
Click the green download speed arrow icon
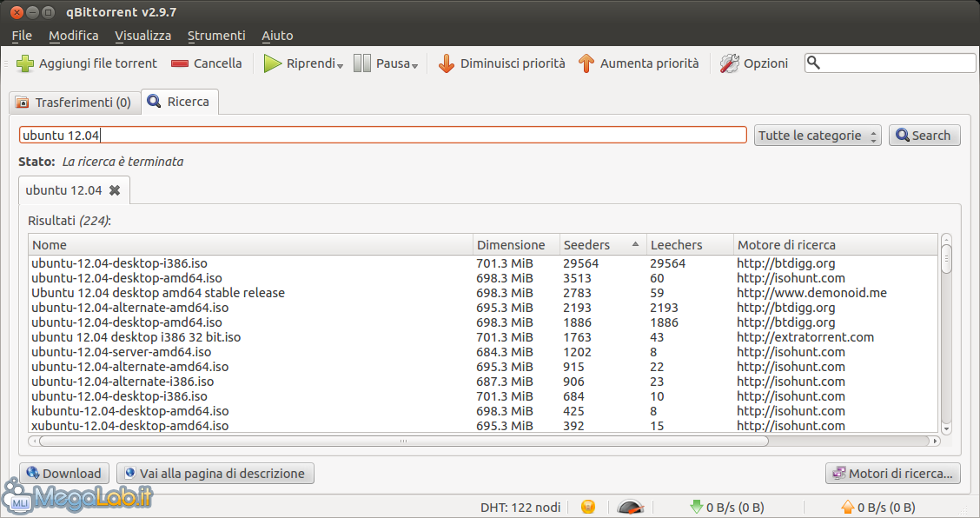696,507
